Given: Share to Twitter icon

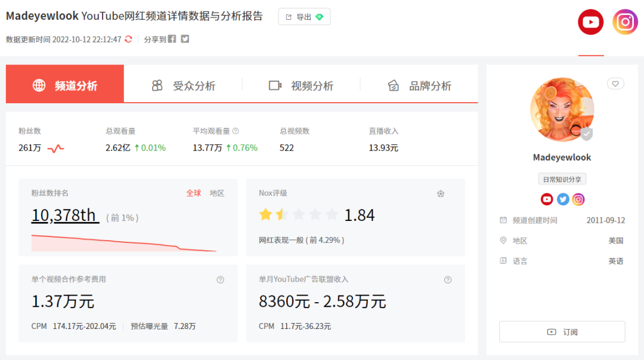Looking at the screenshot, I should (185, 39).
